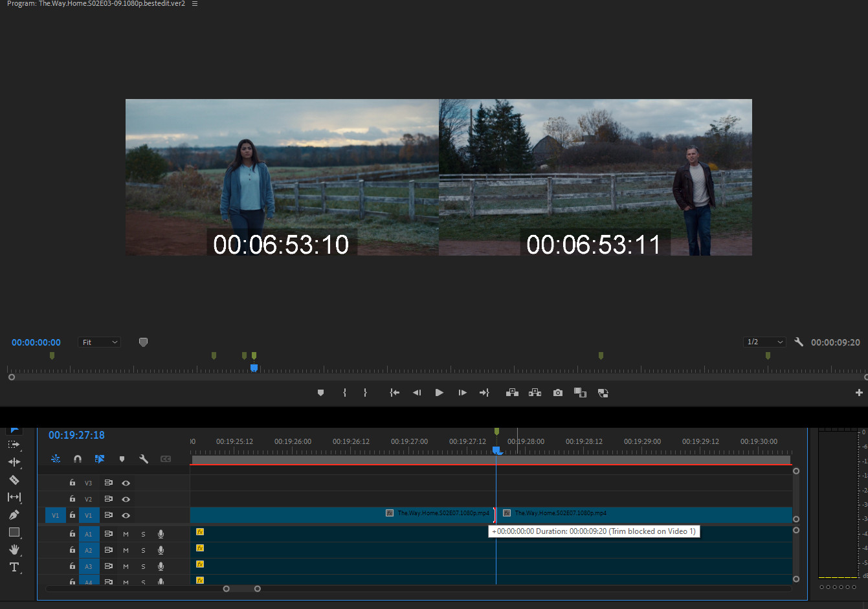Open Timeline display settings wrench
The image size is (868, 609).
coord(144,459)
